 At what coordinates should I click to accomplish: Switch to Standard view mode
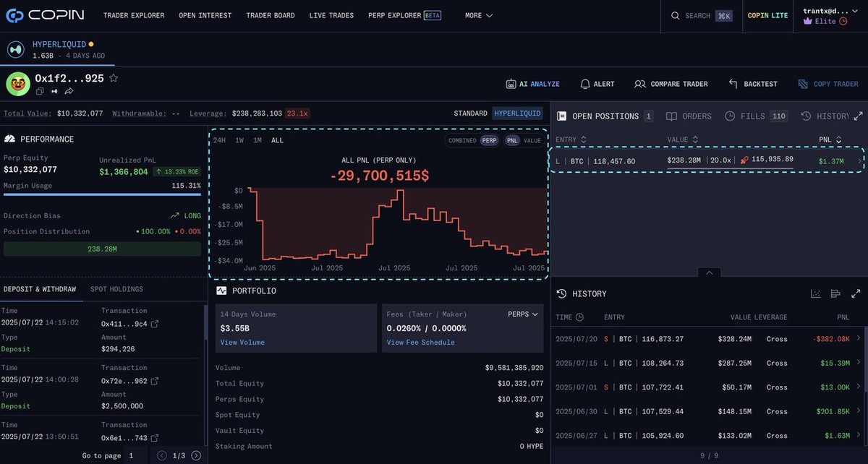470,113
